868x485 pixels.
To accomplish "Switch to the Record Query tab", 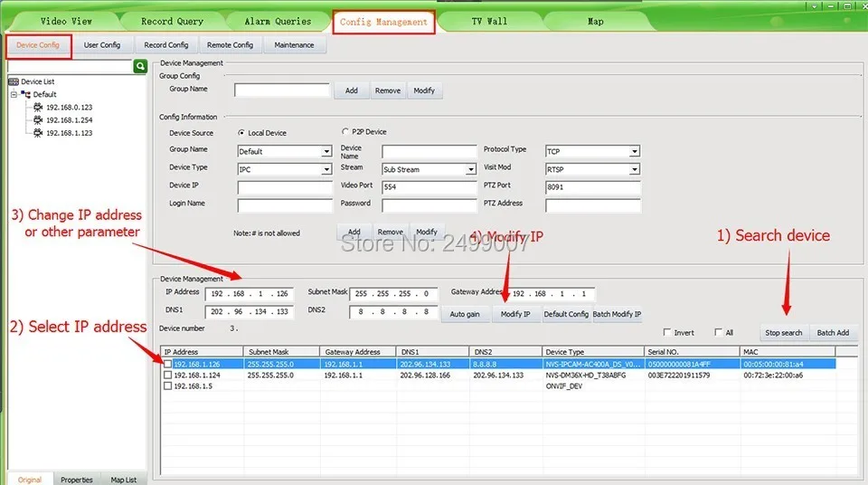I will coord(172,21).
